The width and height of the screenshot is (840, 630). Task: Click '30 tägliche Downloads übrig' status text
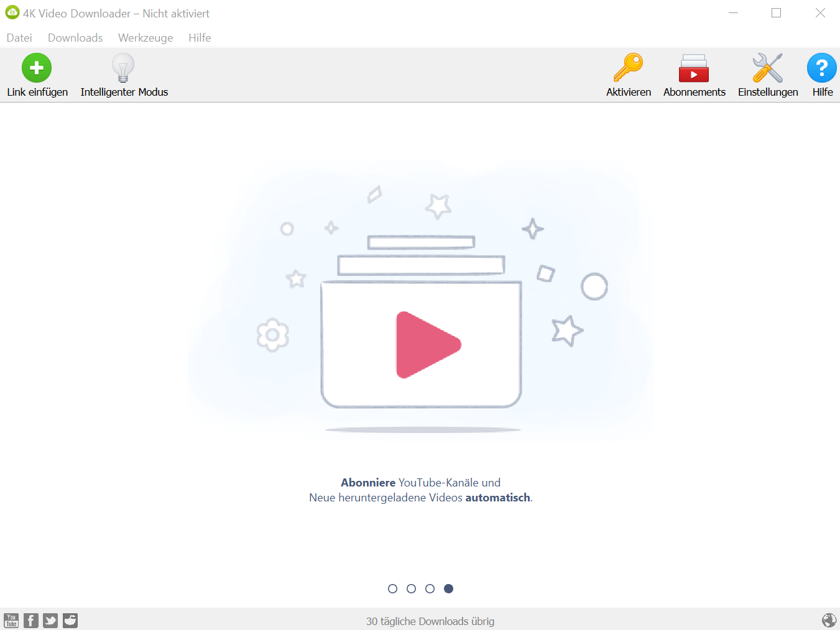pos(430,621)
